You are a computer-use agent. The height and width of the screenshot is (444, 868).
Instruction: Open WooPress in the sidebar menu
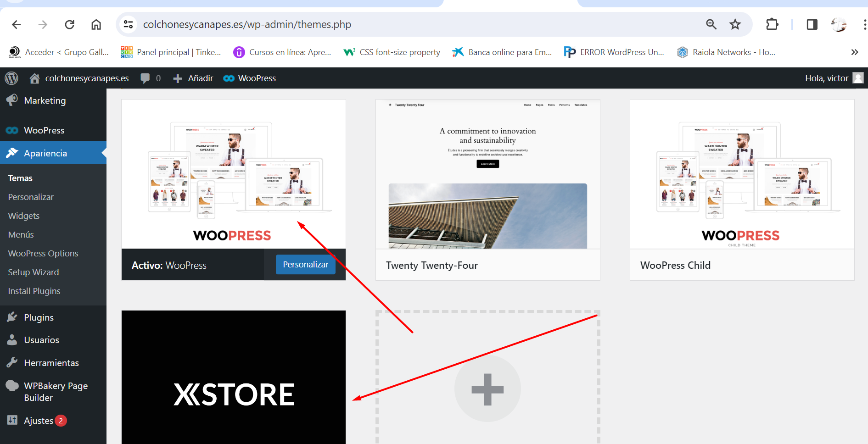click(x=53, y=130)
